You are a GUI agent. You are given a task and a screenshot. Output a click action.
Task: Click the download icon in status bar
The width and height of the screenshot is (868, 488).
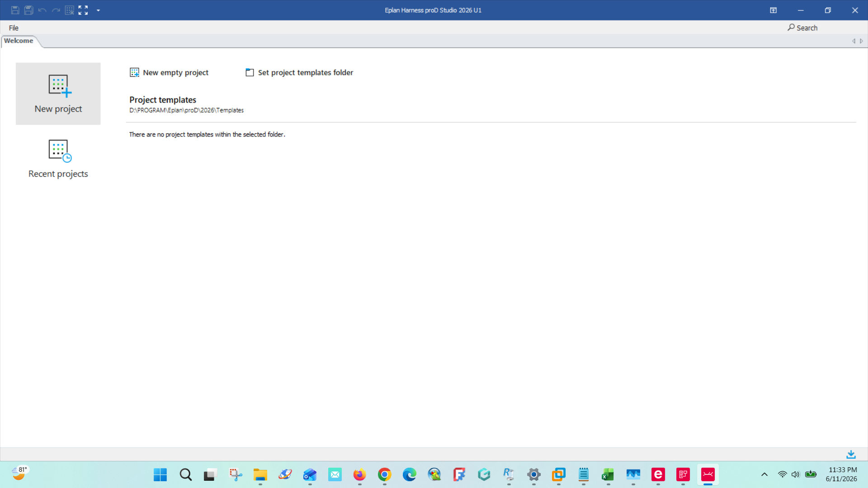[x=851, y=455]
